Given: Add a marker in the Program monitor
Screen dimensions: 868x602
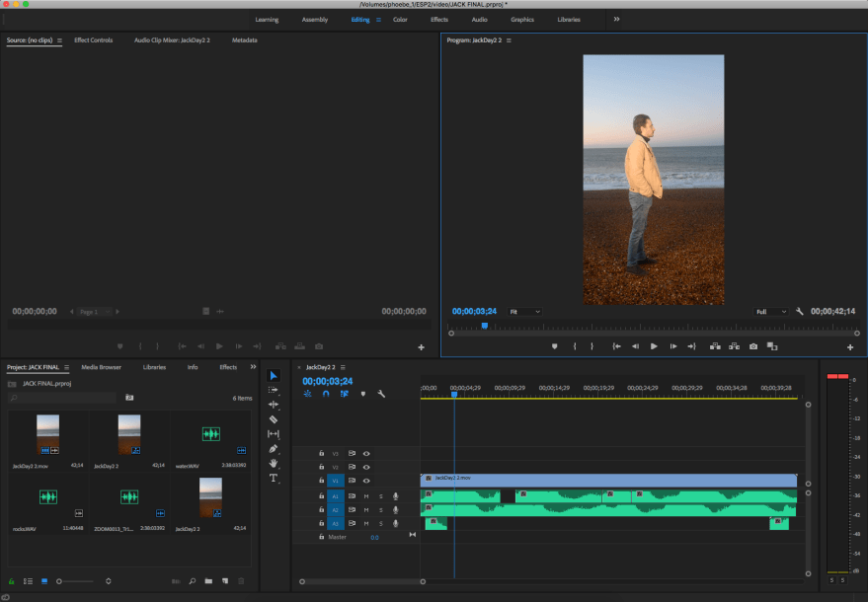Looking at the screenshot, I should (x=554, y=346).
